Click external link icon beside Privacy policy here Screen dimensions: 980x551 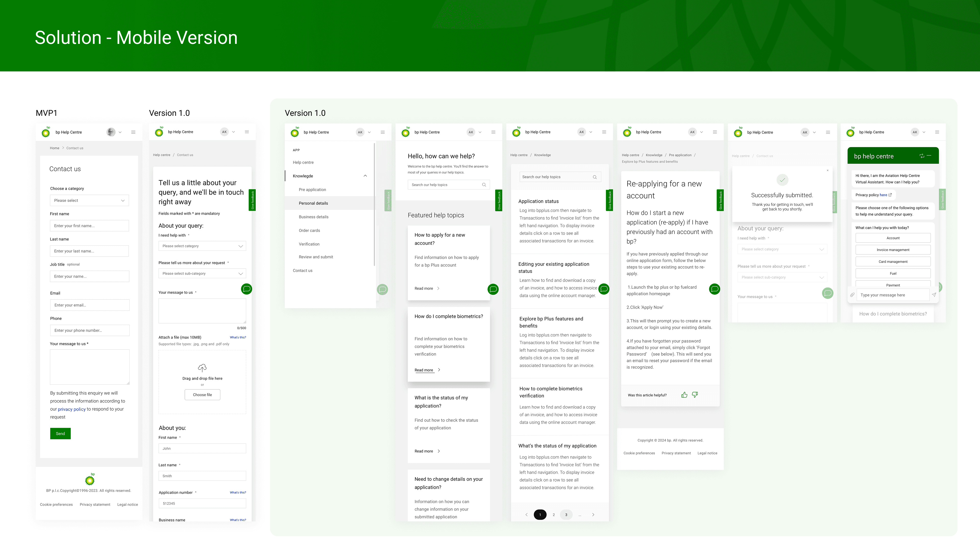coord(890,195)
